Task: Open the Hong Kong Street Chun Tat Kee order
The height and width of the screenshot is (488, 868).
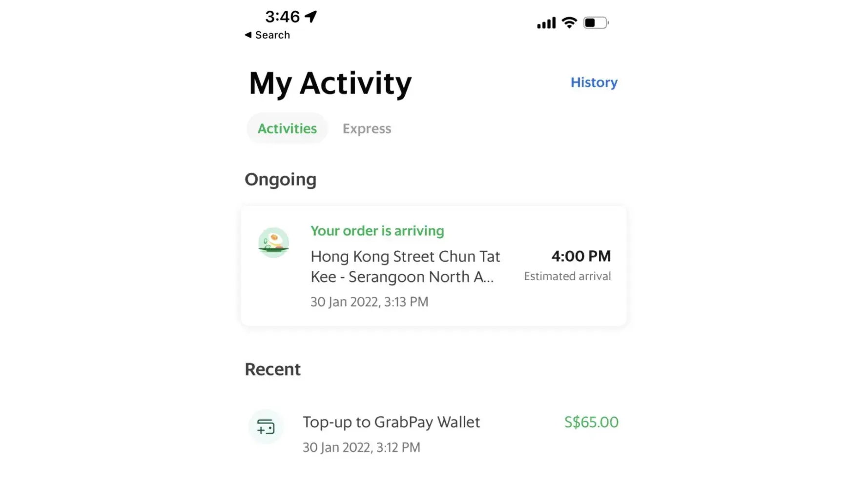Action: pos(405,266)
